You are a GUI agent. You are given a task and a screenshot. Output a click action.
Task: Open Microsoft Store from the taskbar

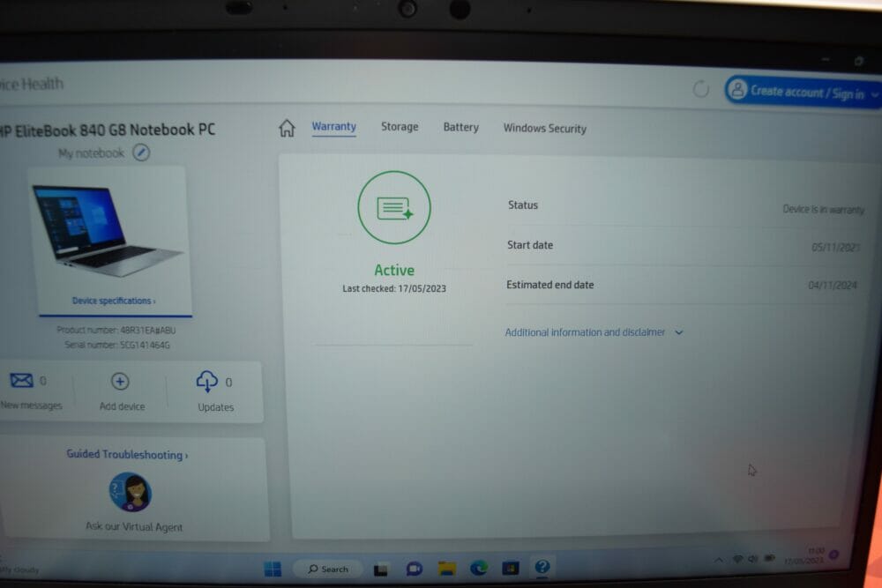511,569
